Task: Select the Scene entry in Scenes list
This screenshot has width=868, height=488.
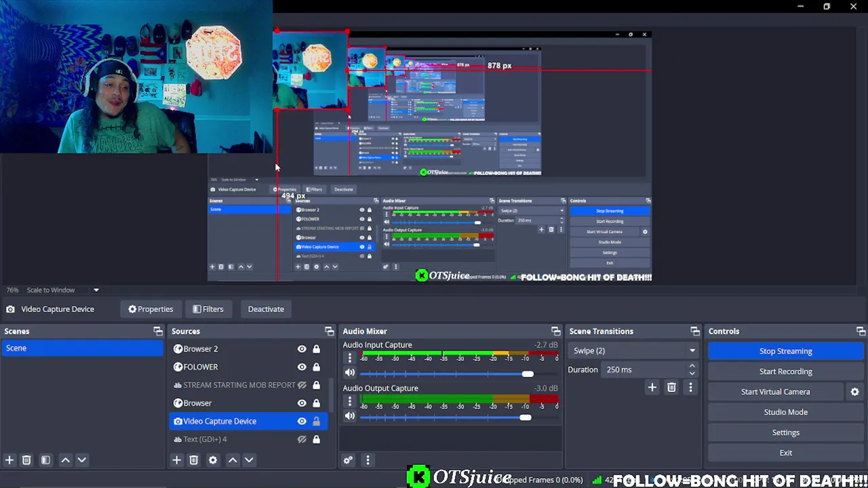Action: pyautogui.click(x=83, y=348)
